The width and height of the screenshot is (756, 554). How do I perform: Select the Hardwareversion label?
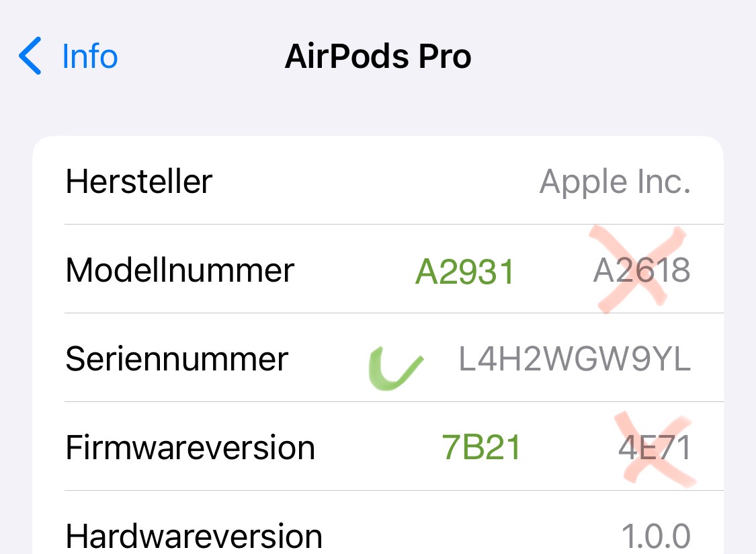pos(194,537)
